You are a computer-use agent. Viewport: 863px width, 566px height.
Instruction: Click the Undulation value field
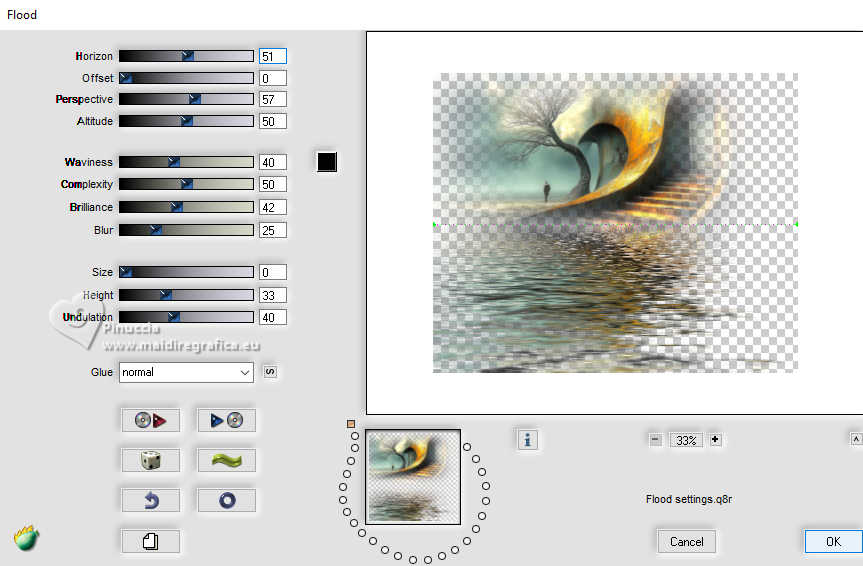pos(272,317)
